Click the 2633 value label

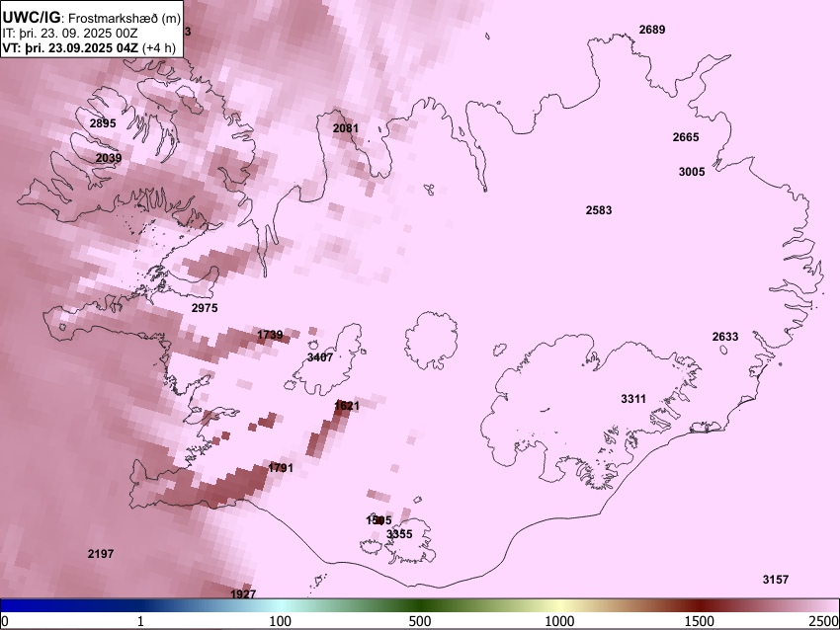(x=724, y=337)
